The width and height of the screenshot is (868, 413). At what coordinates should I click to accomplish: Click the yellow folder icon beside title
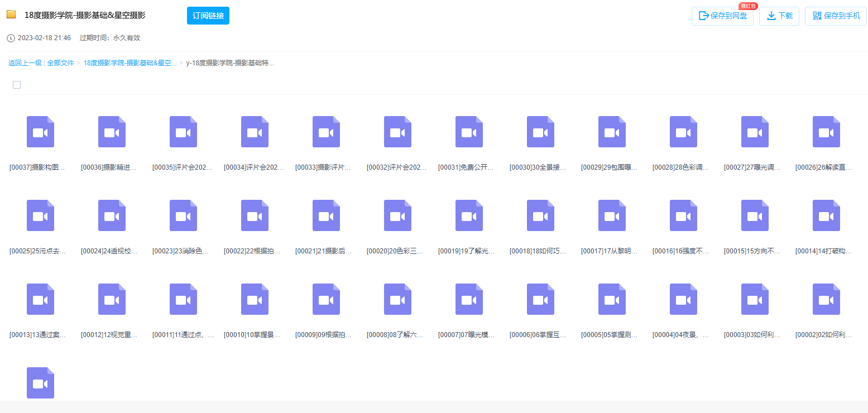tap(11, 15)
